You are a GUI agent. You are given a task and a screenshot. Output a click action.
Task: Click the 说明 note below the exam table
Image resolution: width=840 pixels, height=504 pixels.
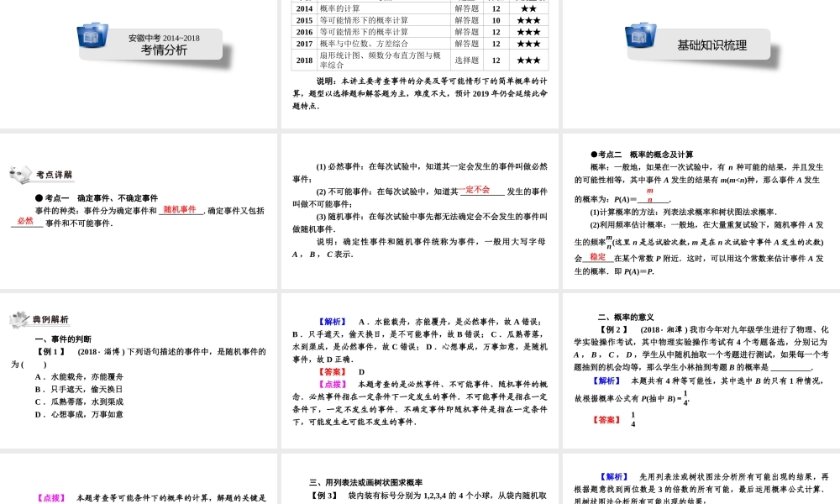tap(420, 93)
